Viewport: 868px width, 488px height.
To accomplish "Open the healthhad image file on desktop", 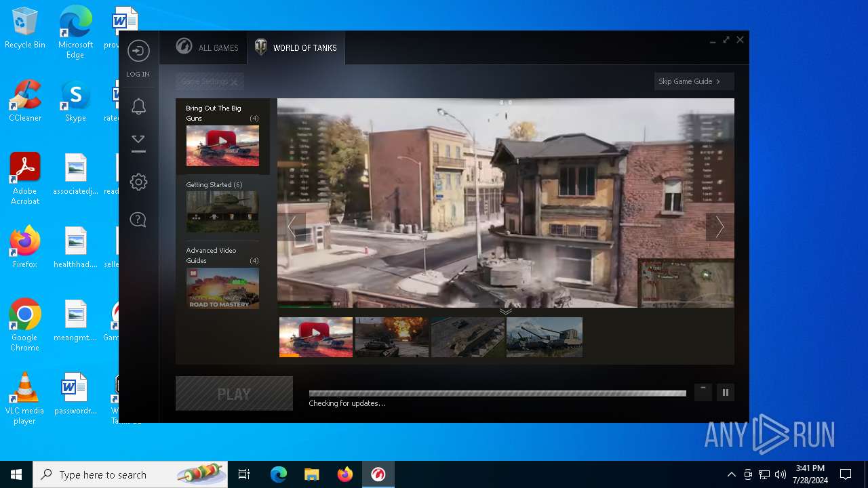I will pyautogui.click(x=75, y=247).
